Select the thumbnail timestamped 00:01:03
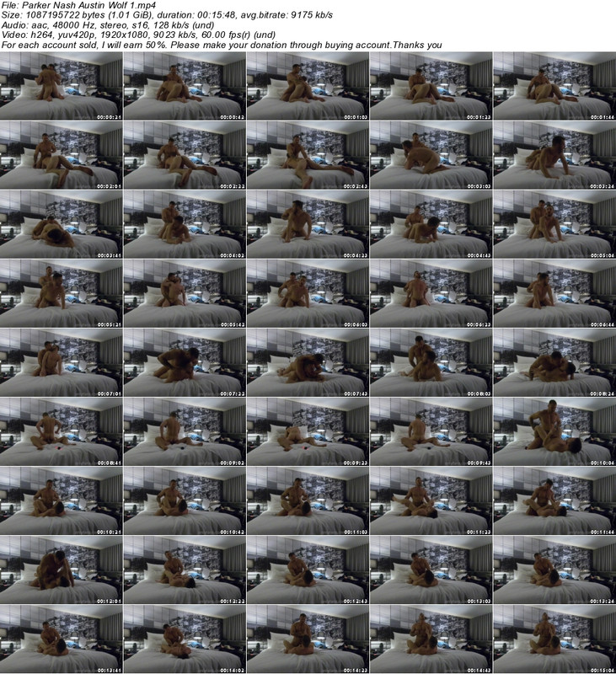 pyautogui.click(x=308, y=86)
